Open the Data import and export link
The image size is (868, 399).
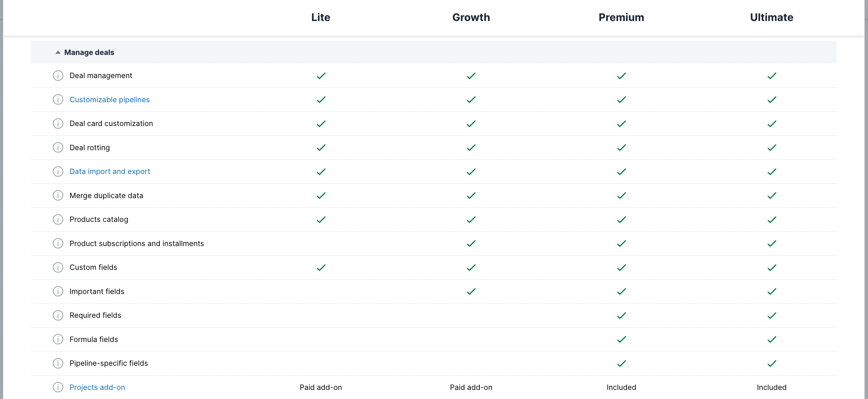point(110,171)
